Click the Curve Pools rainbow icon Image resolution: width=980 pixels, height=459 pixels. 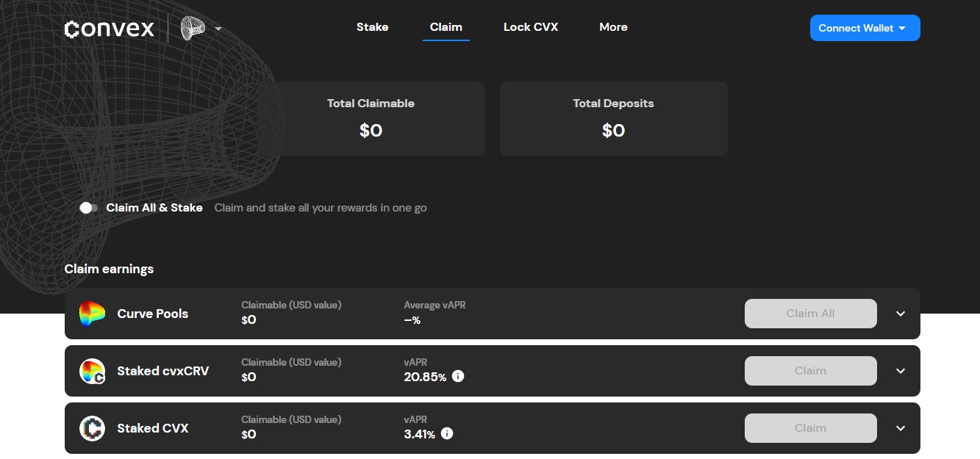[93, 314]
